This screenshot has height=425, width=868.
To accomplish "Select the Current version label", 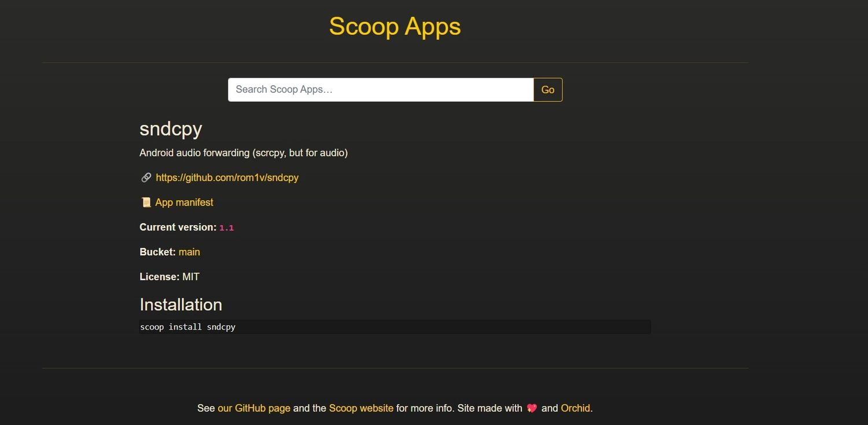I will [178, 228].
